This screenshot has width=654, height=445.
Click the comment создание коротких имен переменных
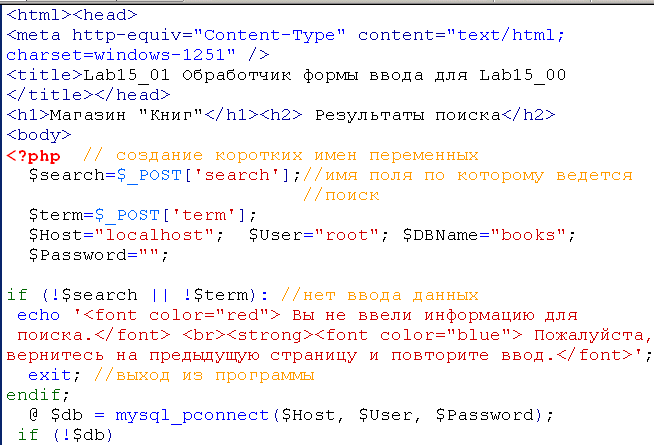click(281, 156)
